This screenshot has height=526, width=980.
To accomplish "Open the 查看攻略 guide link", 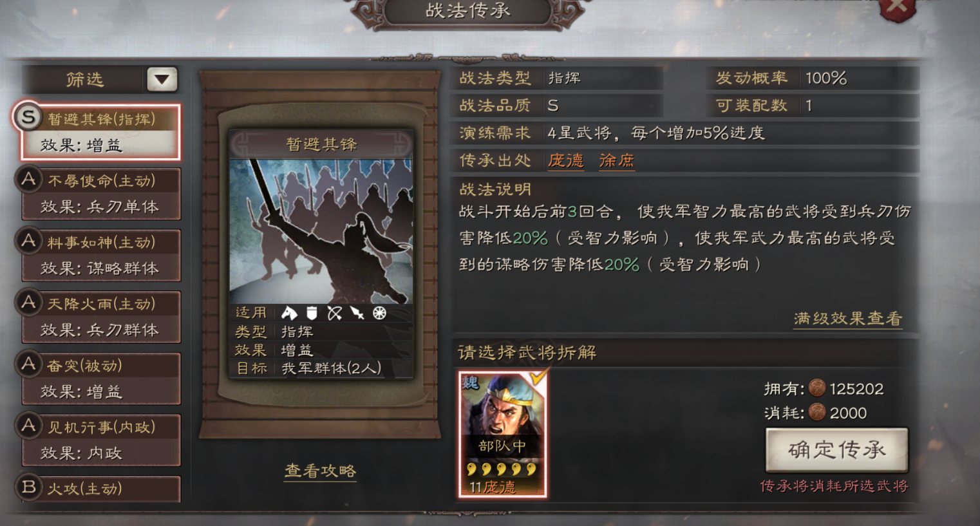I will coord(320,471).
